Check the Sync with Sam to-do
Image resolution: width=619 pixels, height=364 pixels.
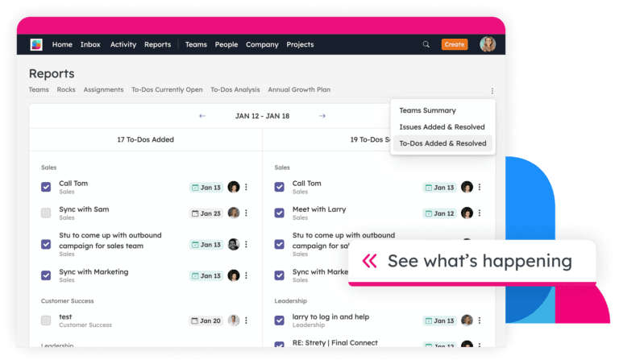pos(46,213)
